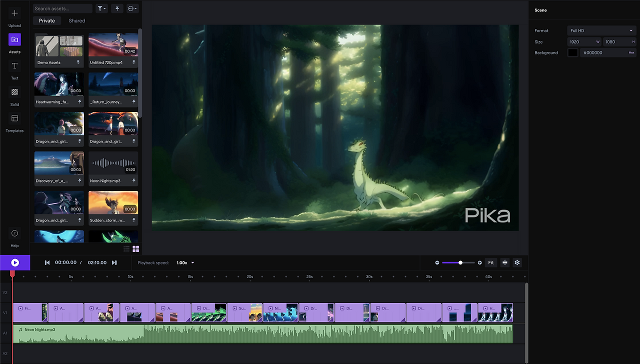Open the Full HD format dropdown

pyautogui.click(x=601, y=30)
